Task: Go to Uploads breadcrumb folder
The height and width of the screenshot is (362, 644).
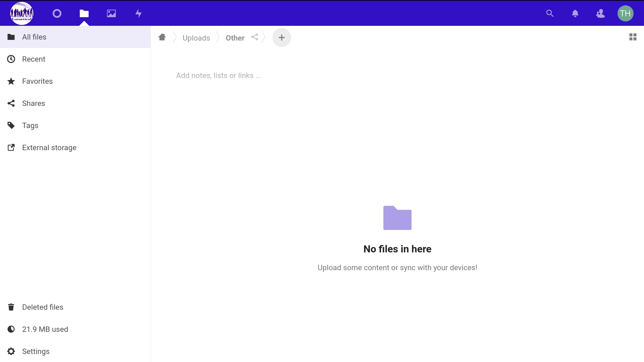Action: [196, 38]
